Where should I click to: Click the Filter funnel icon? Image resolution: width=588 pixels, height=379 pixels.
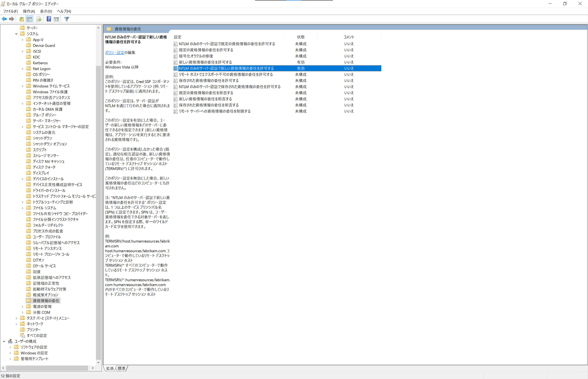click(66, 19)
